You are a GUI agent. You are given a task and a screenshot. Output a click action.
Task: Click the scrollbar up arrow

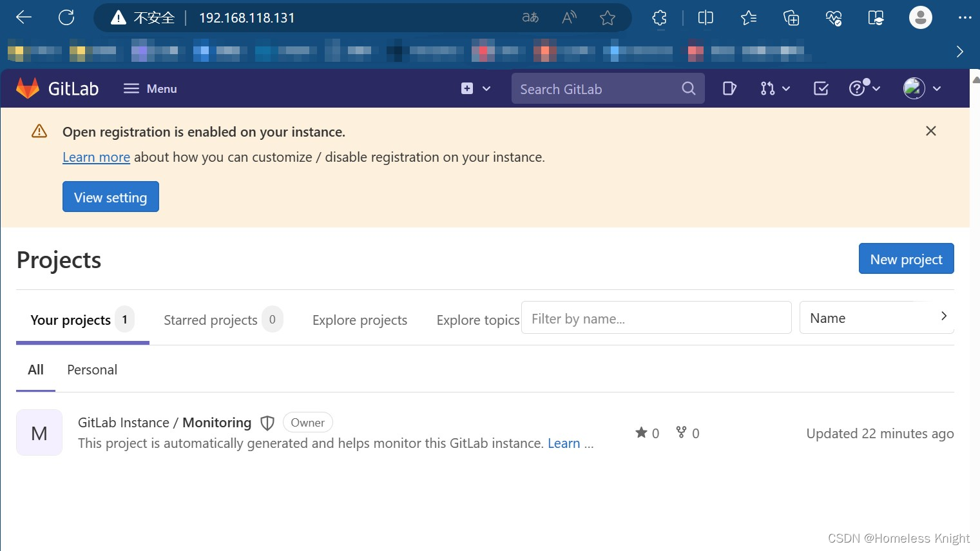(x=975, y=80)
